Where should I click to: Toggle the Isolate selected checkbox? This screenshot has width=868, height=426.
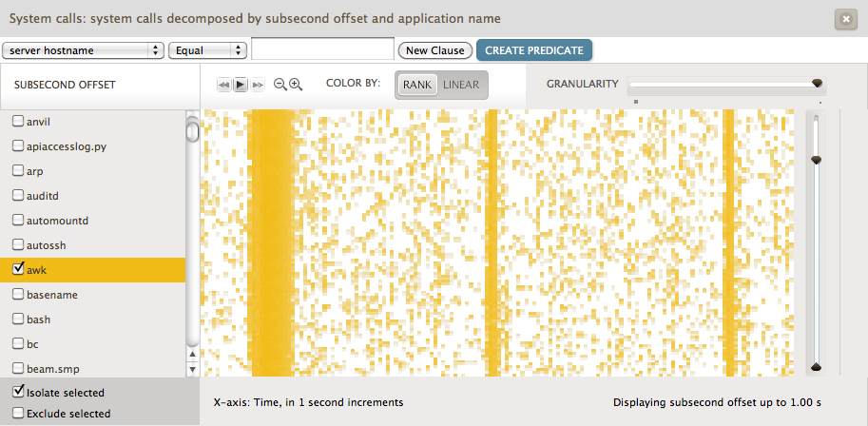tap(18, 392)
